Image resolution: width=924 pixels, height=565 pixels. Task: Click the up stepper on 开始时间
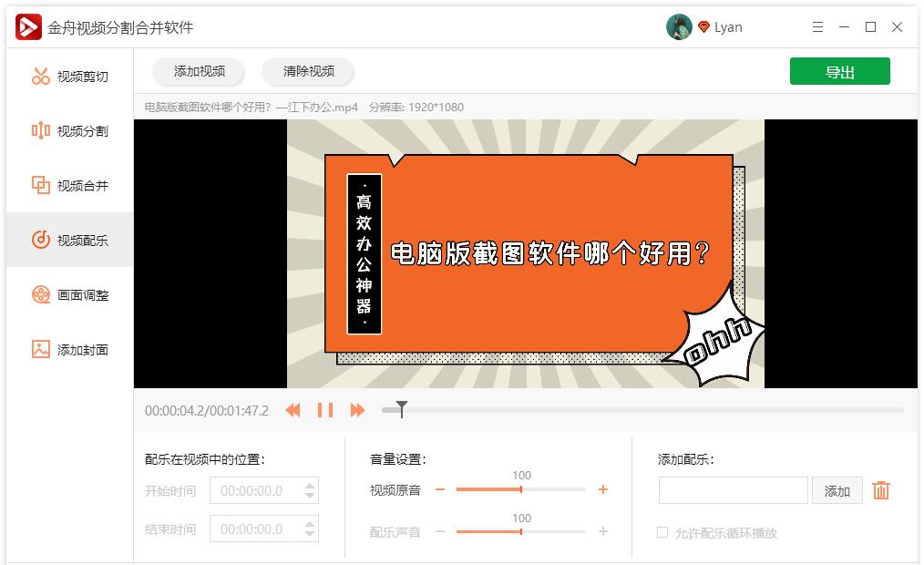click(310, 485)
